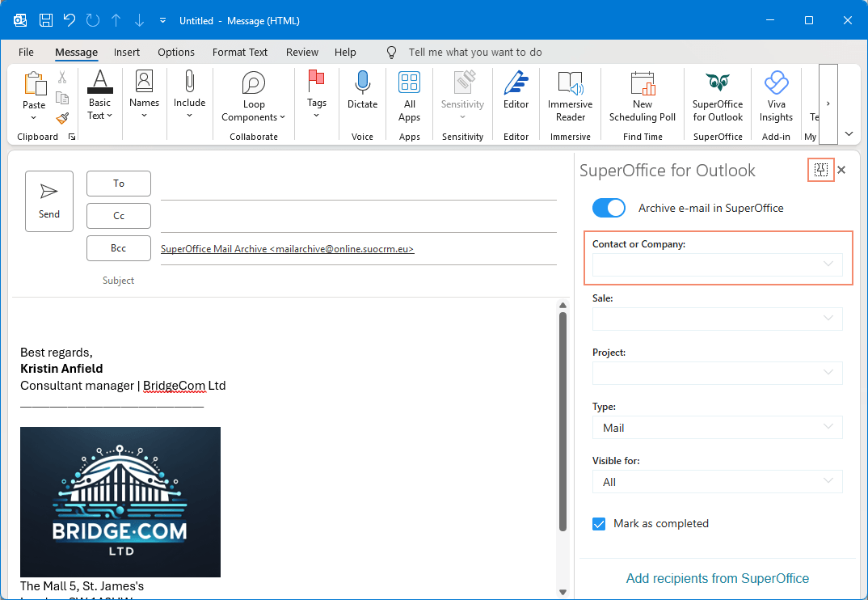Switch to the Insert tab

pos(127,52)
